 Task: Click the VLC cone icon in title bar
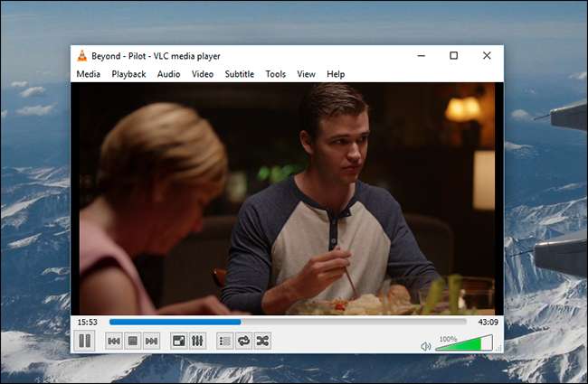pos(81,56)
